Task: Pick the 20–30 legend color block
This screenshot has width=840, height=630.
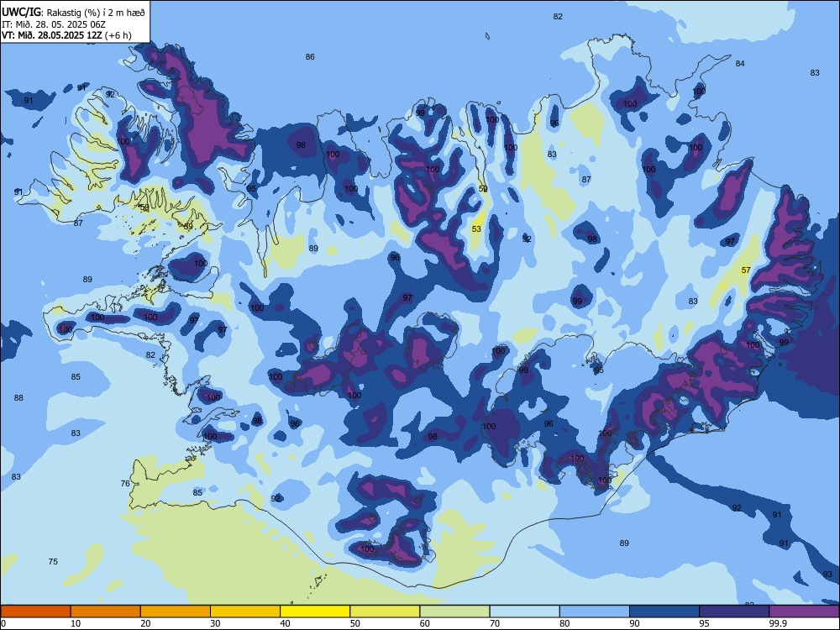Action: point(176,612)
